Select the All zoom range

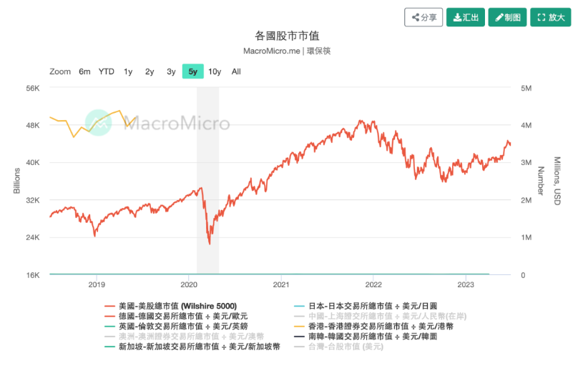click(x=236, y=71)
